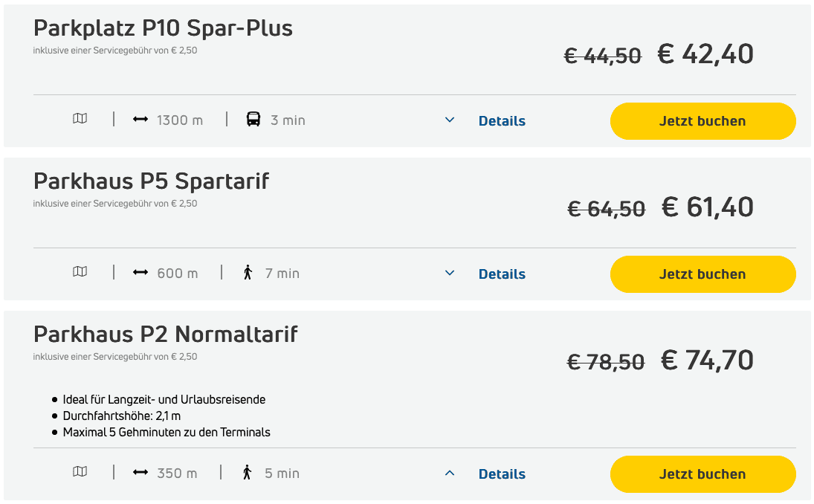Collapse details chevron for Parkhaus P2 Normaltarif
Screen dimensions: 814x504
pos(450,474)
